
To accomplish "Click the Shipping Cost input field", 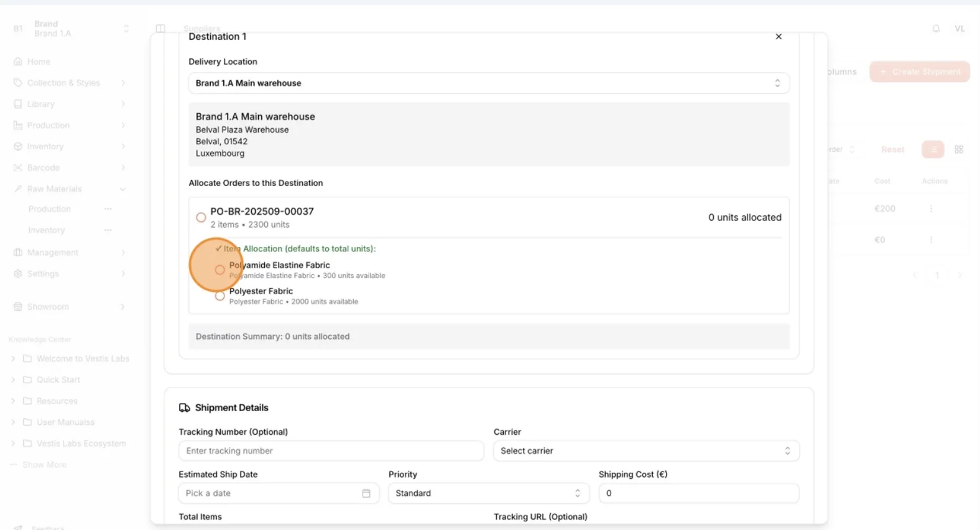I will (x=699, y=493).
